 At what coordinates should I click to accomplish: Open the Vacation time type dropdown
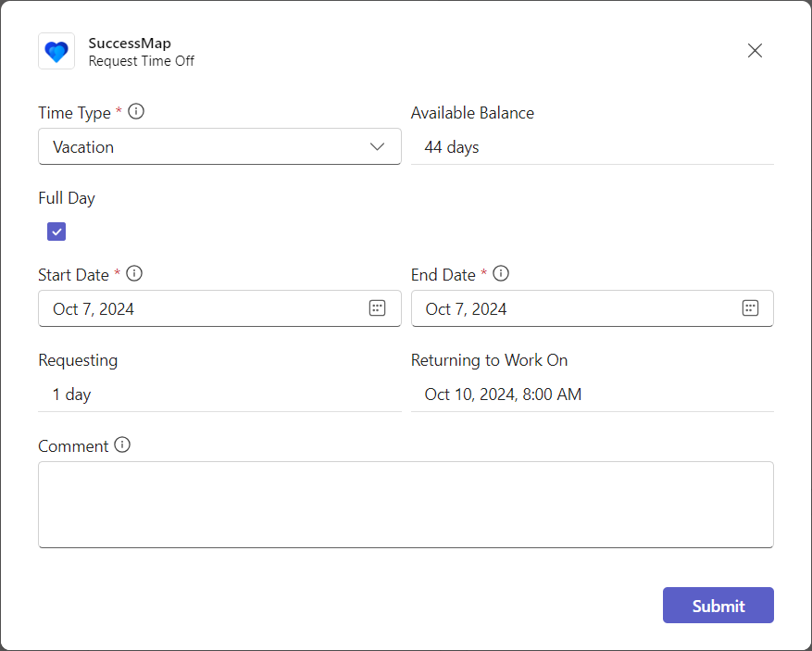coord(219,146)
